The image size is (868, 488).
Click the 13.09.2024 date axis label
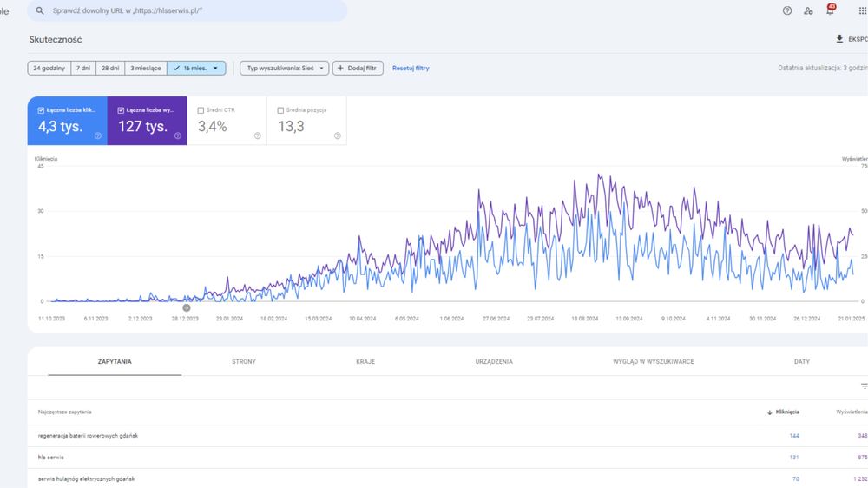pos(628,319)
